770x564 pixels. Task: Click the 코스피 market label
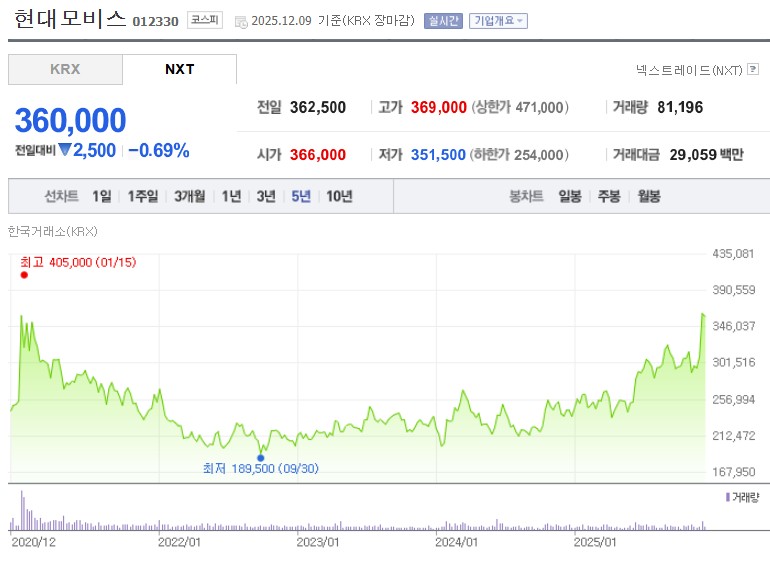click(205, 20)
